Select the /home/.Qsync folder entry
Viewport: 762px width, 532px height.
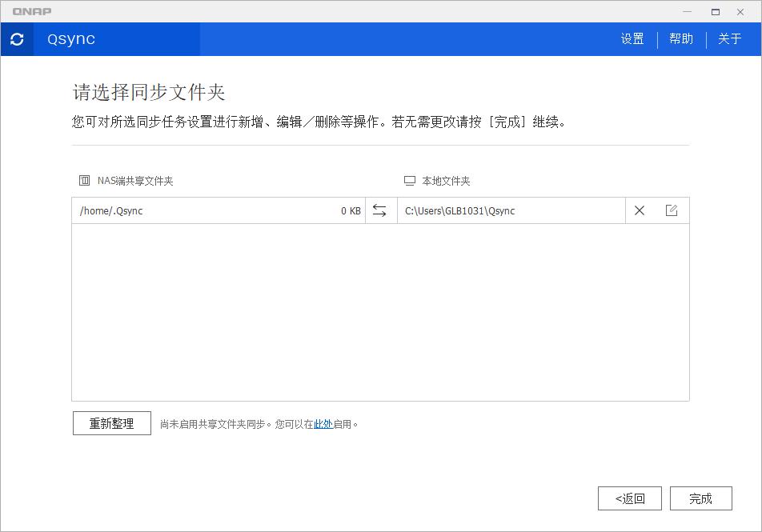pos(111,210)
